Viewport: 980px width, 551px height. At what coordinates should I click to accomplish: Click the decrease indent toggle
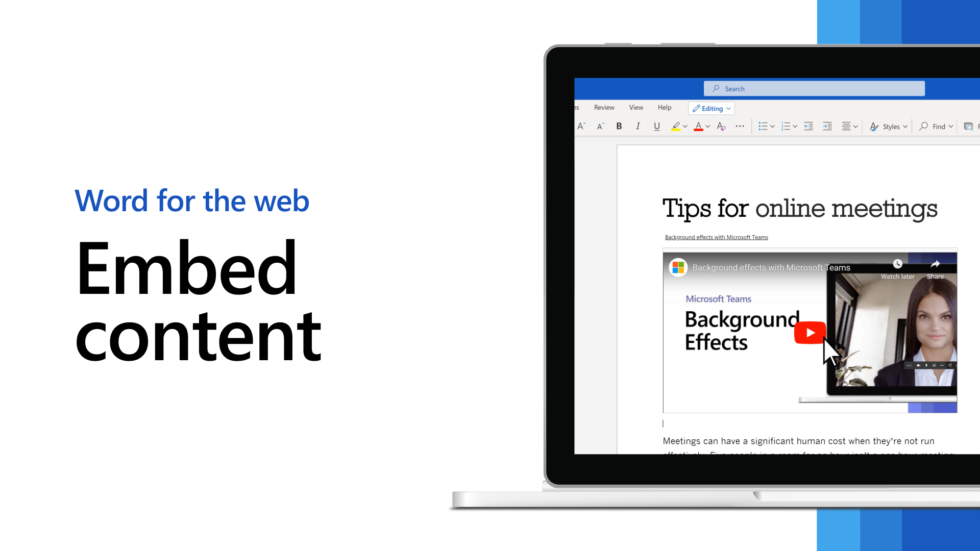[x=807, y=126]
